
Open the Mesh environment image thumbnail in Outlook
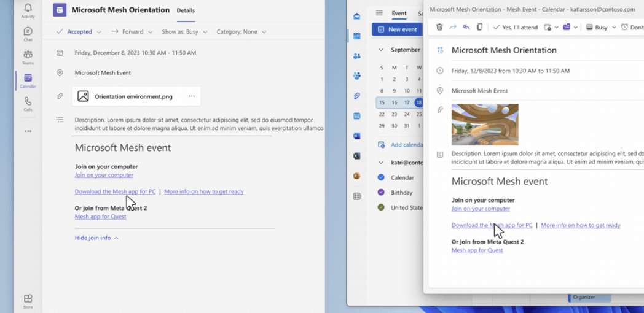click(485, 125)
